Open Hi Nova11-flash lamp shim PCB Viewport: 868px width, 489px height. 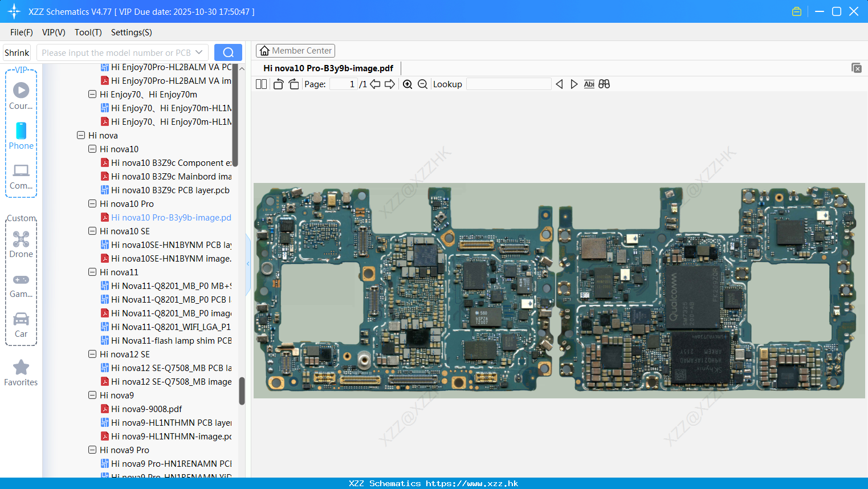pos(166,340)
